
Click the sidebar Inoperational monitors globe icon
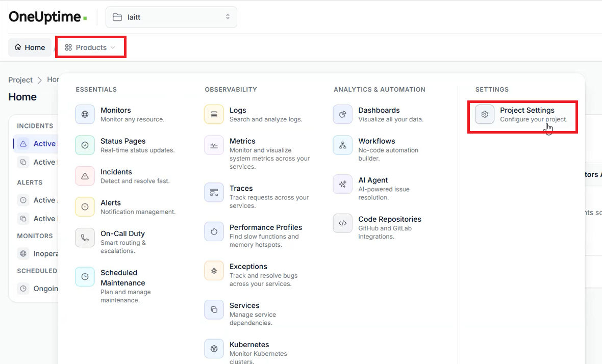(23, 253)
